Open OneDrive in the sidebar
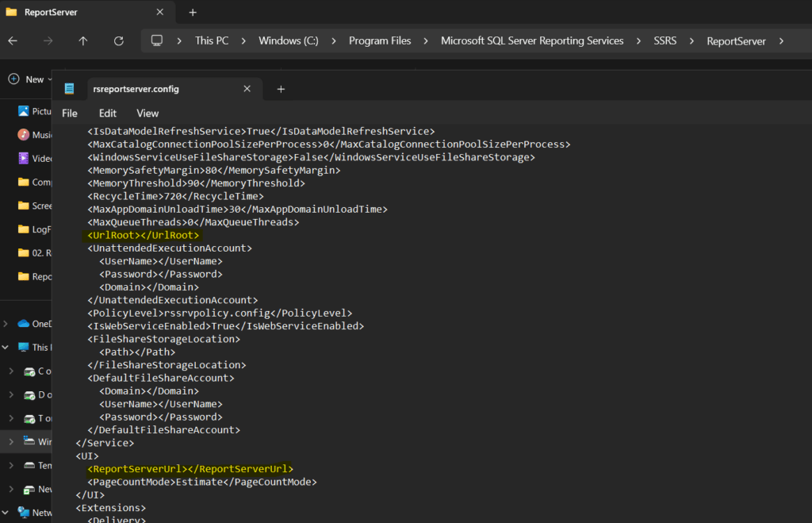Viewport: 812px width, 523px height. click(34, 324)
